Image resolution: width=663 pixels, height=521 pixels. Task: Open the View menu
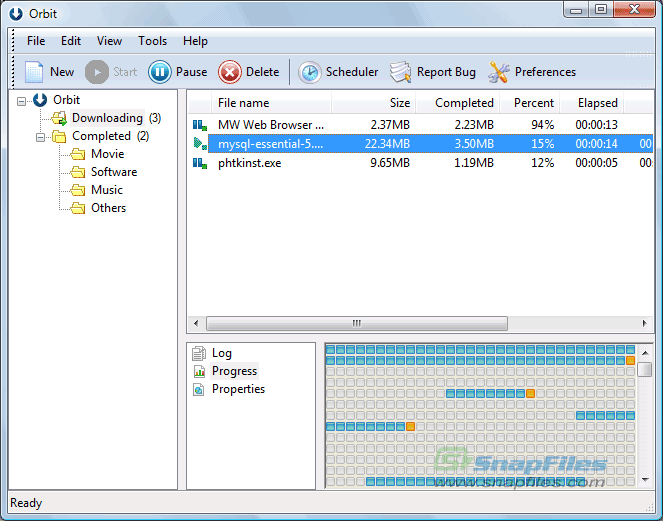click(x=109, y=41)
